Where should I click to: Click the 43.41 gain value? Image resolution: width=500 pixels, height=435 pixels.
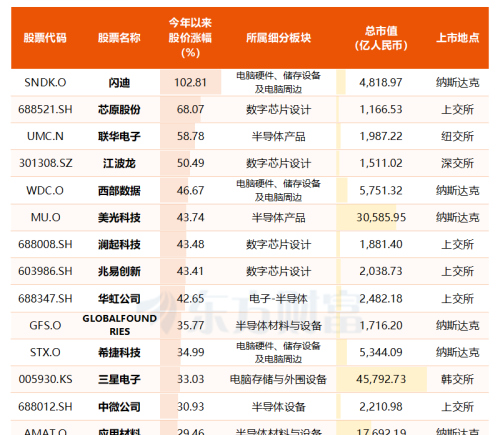[190, 271]
